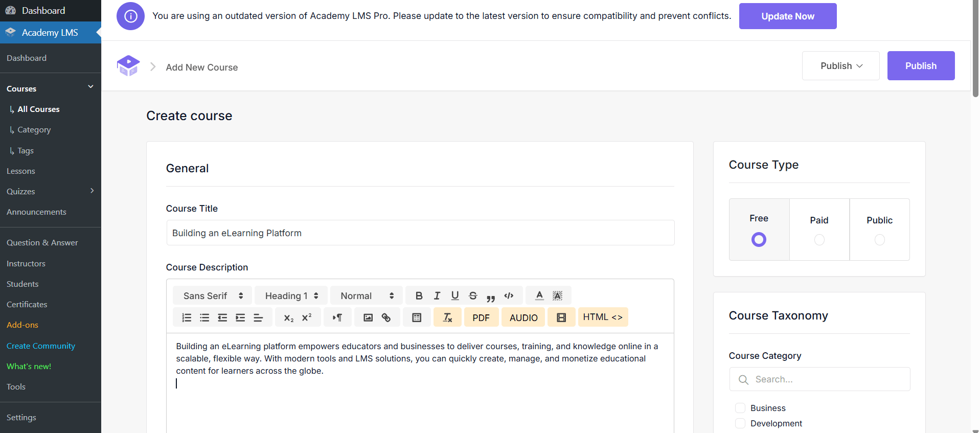Apply strikethrough formatting to text

473,295
